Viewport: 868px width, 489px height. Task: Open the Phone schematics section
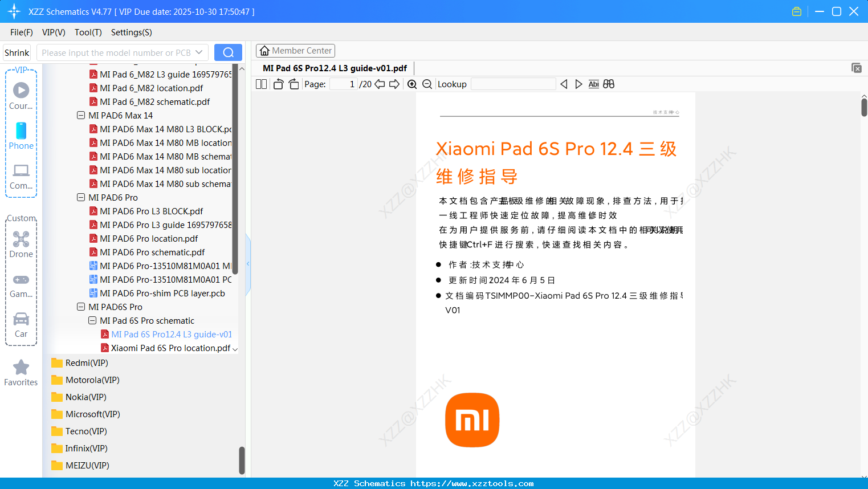pos(21,132)
